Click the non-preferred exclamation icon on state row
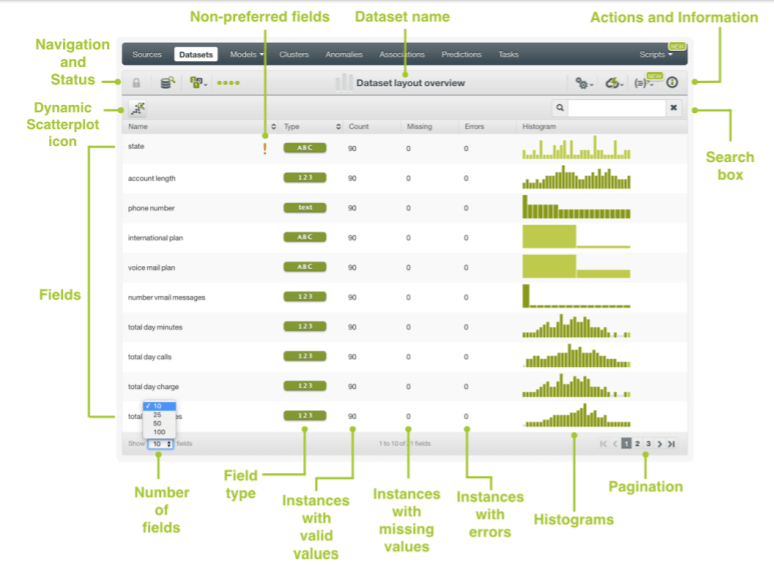The image size is (774, 565). click(x=265, y=148)
